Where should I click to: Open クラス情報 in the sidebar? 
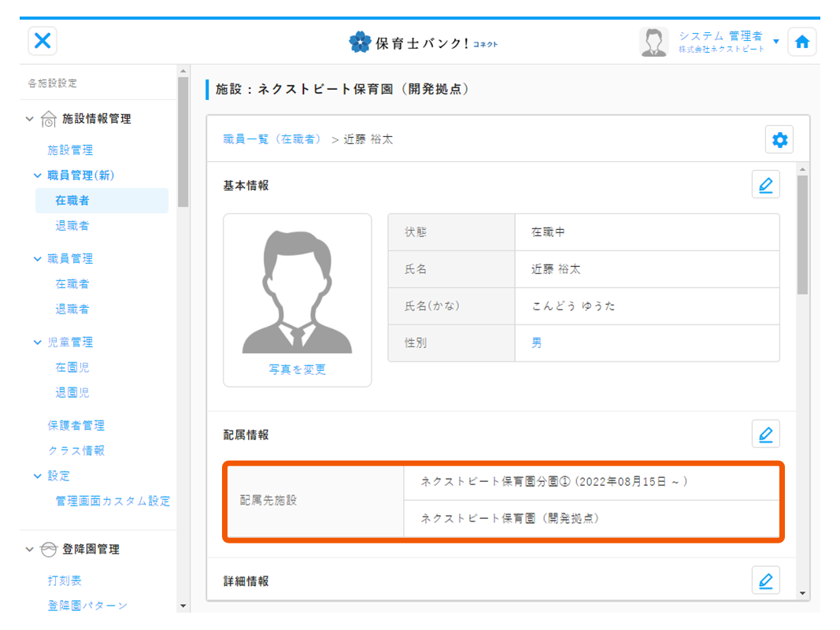[76, 450]
